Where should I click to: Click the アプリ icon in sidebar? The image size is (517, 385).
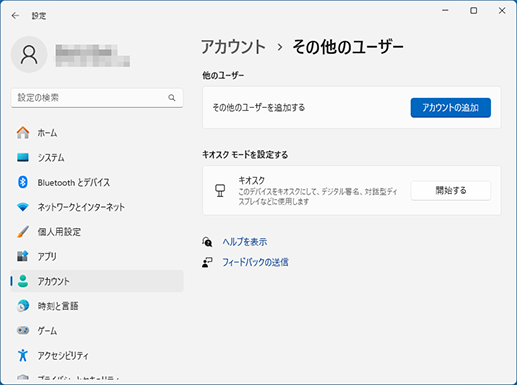tap(23, 256)
